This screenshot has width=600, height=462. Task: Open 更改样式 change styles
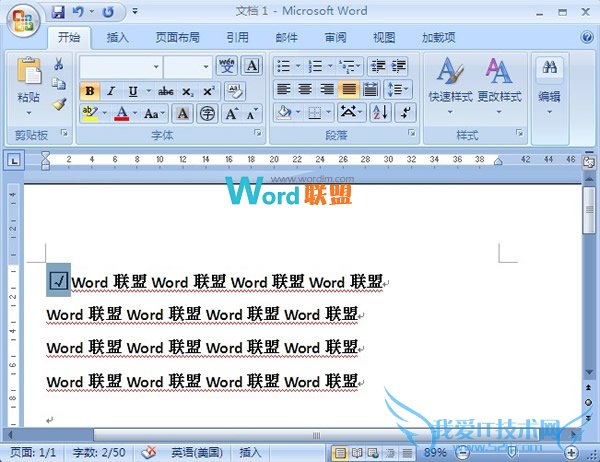pos(499,86)
